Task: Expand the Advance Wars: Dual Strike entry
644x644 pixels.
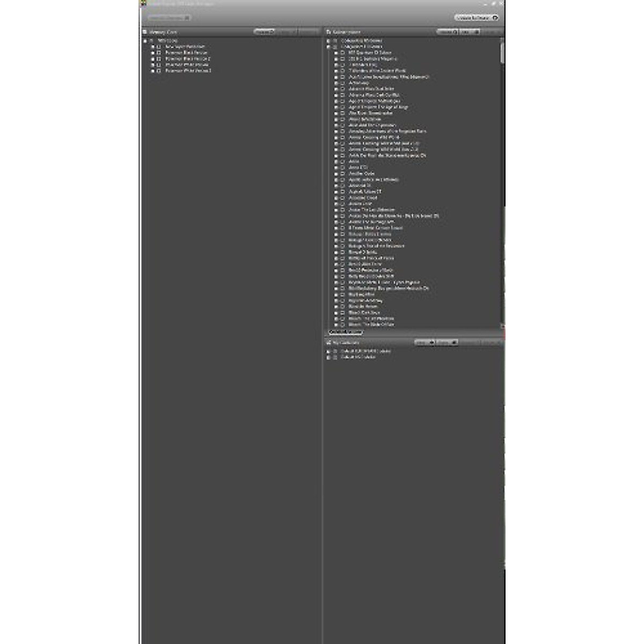Action: [x=336, y=89]
